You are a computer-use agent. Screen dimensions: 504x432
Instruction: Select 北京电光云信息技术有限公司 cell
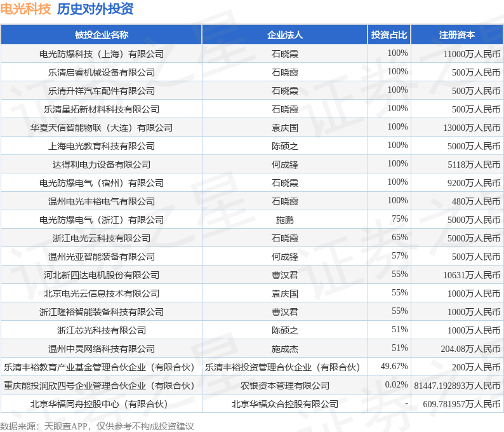click(x=102, y=294)
